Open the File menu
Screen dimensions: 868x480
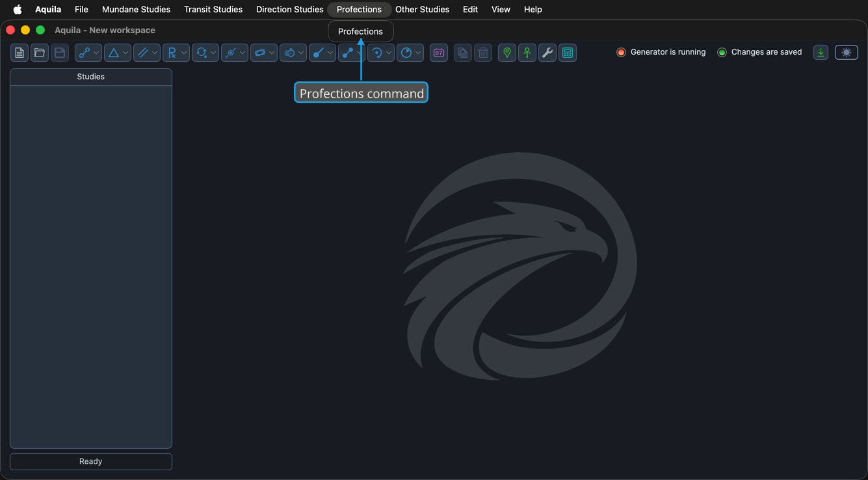[x=81, y=10]
